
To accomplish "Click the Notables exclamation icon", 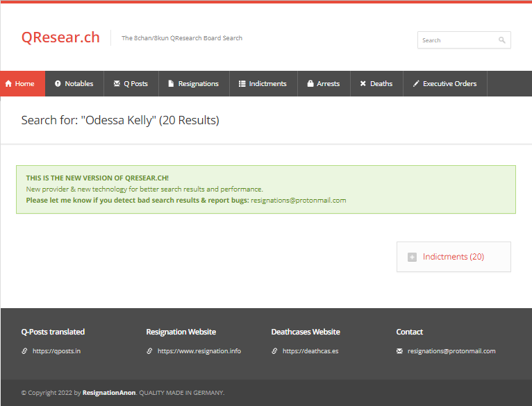I will (58, 83).
